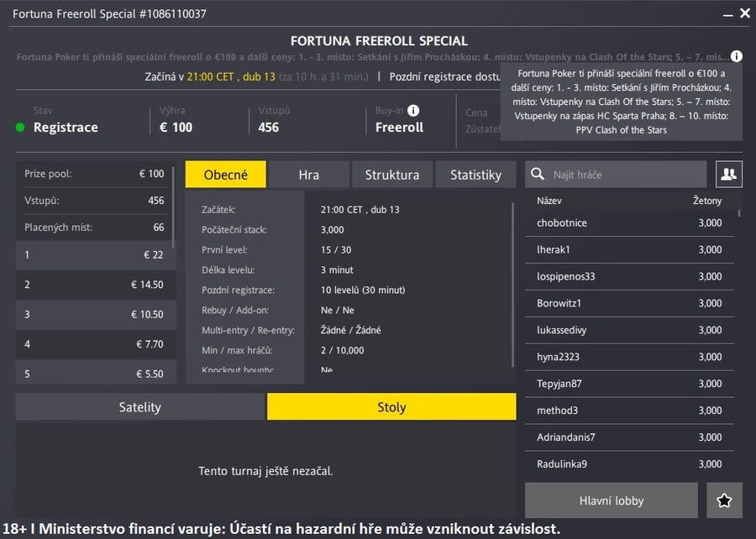Select the Satelity tab

[139, 406]
